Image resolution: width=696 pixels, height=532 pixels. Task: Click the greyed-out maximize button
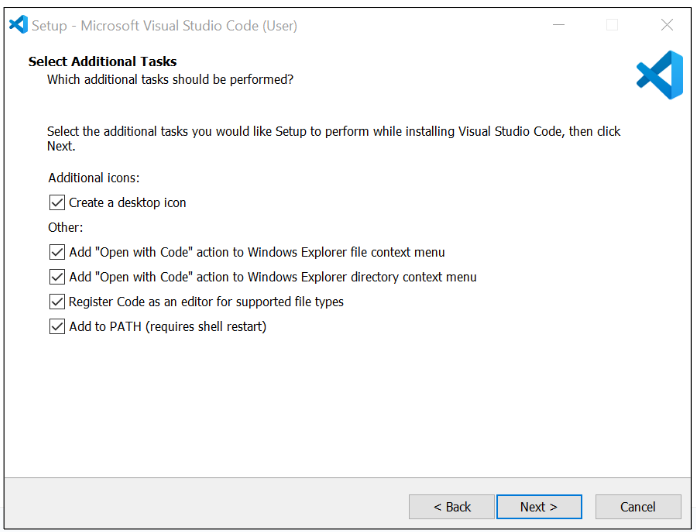point(611,25)
